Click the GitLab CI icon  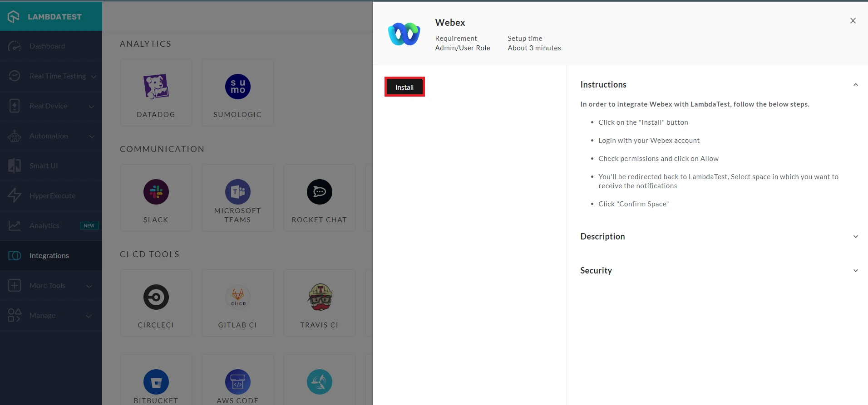coord(237,297)
